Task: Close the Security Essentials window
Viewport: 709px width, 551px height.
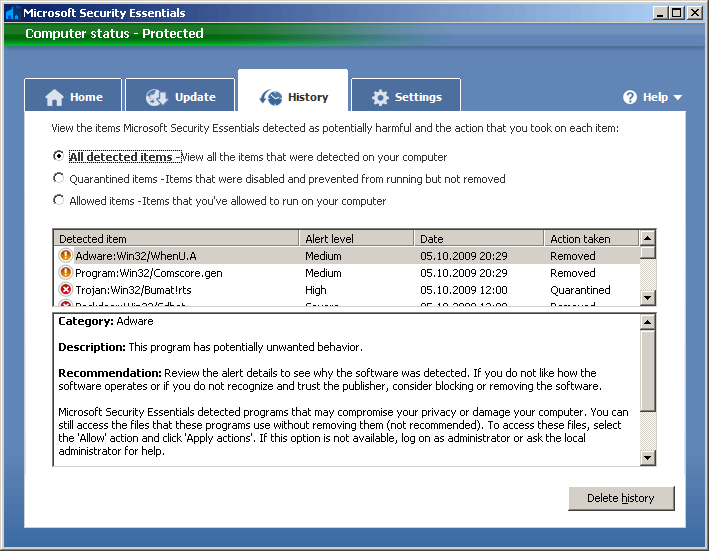Action: click(695, 13)
